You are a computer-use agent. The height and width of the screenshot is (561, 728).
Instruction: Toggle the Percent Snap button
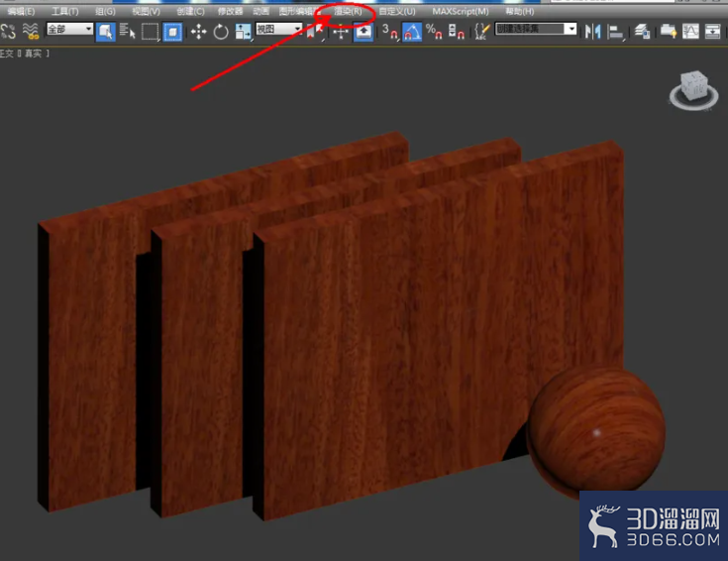(x=434, y=32)
